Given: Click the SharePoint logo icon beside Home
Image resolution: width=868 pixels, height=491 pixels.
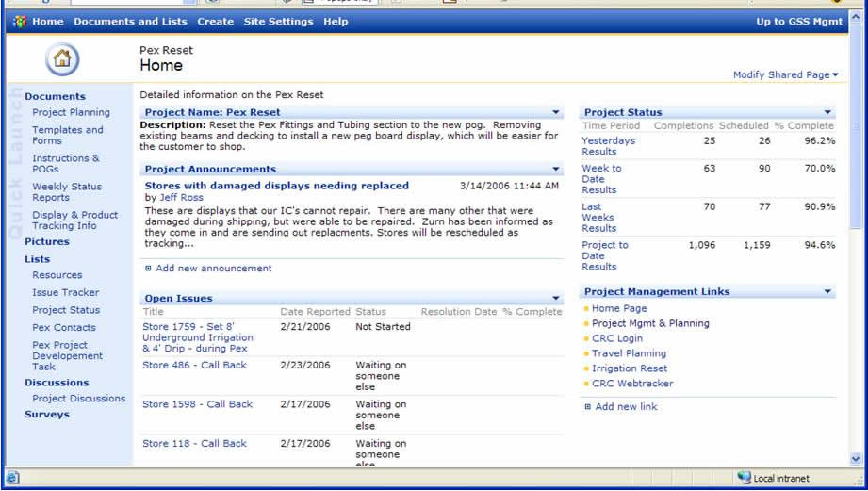Looking at the screenshot, I should pyautogui.click(x=20, y=22).
